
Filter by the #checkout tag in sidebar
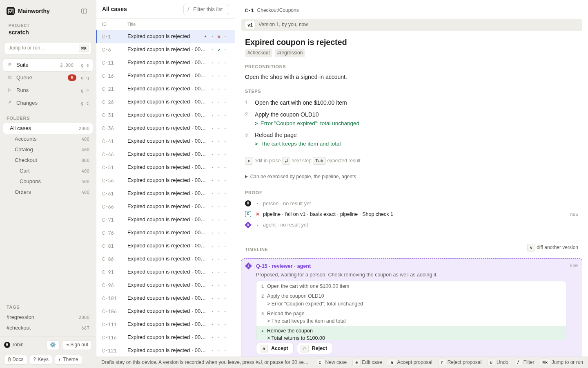pos(48,328)
